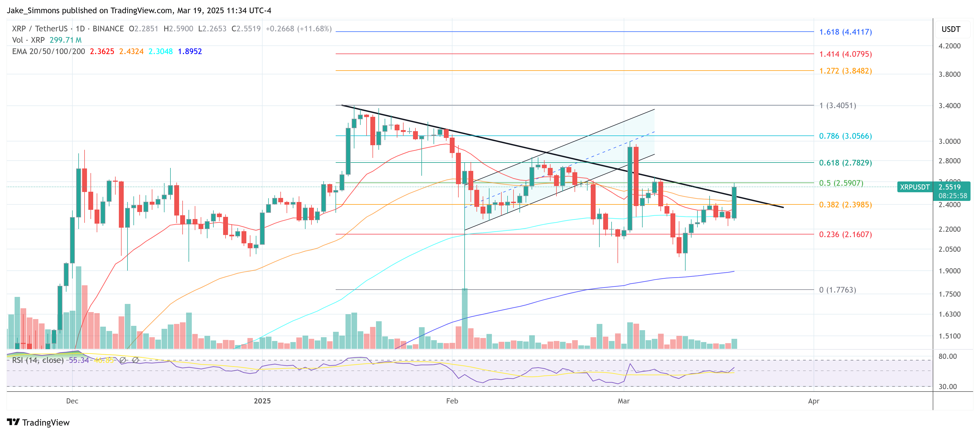
Task: Click the EMA 20 value 2.3625
Action: [102, 51]
